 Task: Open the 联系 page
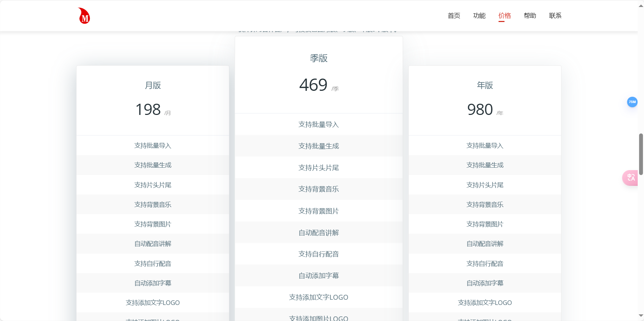(555, 15)
